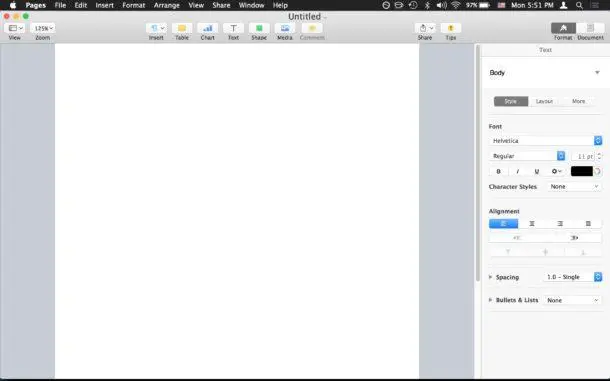Click the volume icon in menu bar
This screenshot has width=610, height=381.
442,5
